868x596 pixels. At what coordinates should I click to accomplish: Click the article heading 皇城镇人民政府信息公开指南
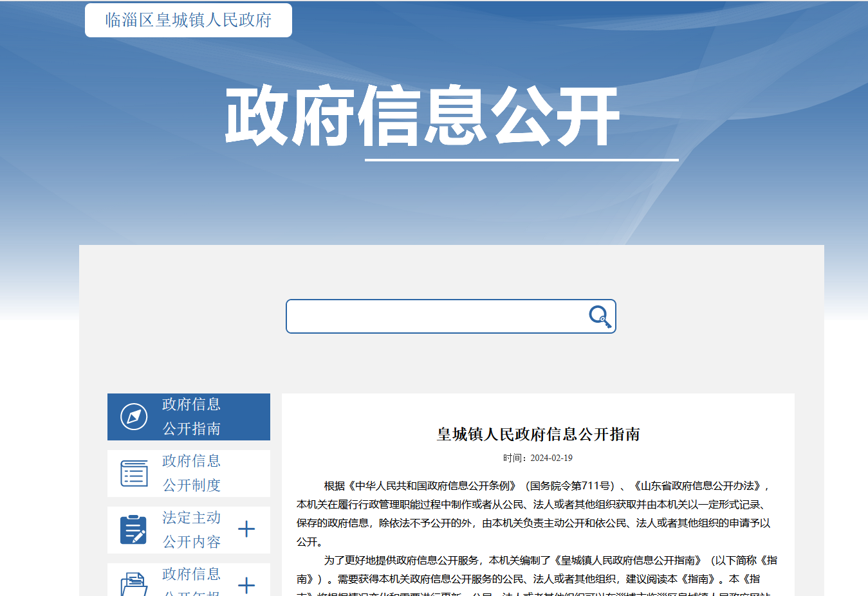[538, 435]
